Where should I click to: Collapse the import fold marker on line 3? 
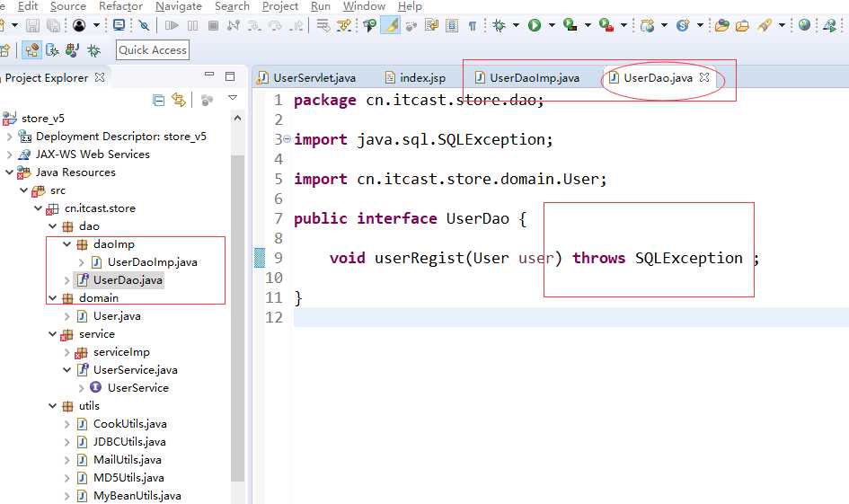(287, 139)
